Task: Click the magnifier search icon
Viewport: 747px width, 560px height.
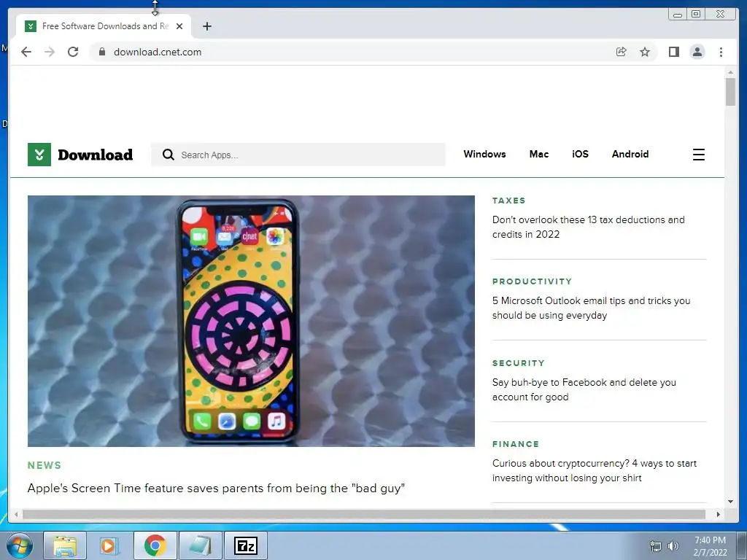Action: coord(169,155)
